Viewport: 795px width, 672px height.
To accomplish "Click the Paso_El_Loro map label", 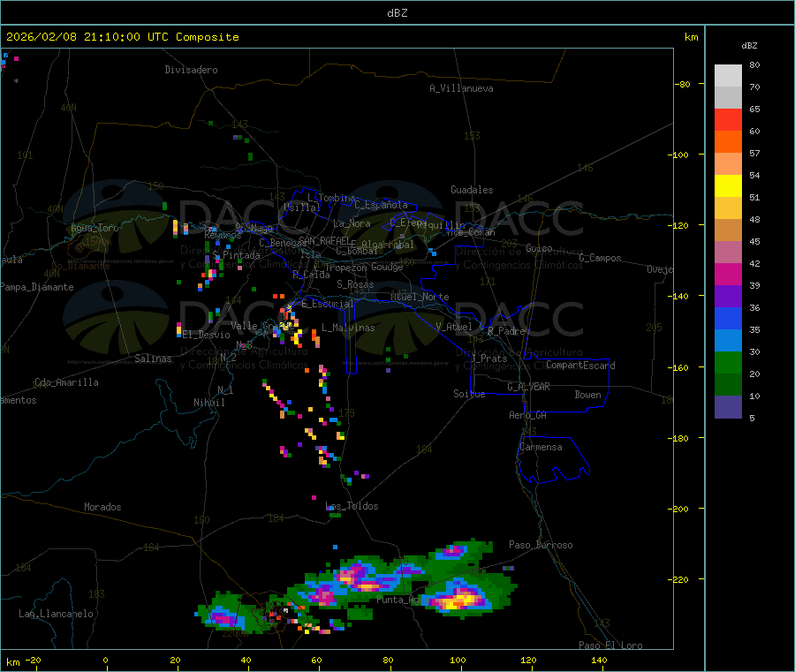I will 610,646.
